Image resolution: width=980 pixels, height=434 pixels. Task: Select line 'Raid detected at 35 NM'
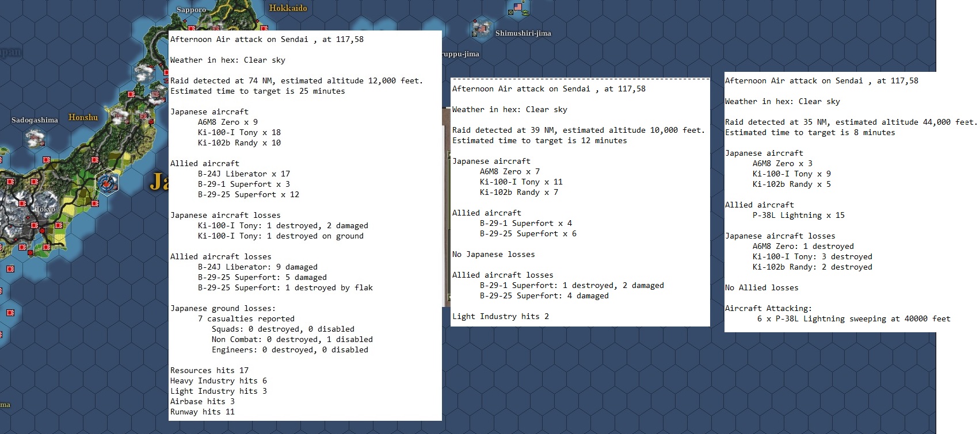851,122
